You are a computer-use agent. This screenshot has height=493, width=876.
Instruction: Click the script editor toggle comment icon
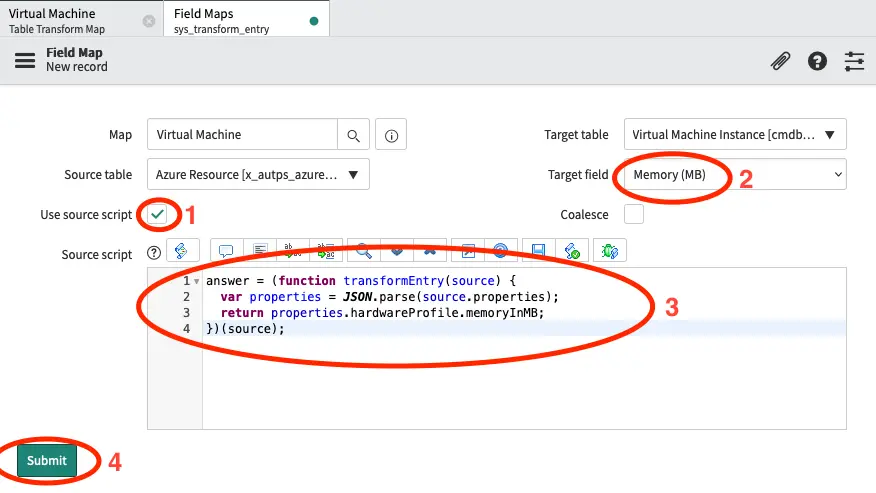coord(225,250)
